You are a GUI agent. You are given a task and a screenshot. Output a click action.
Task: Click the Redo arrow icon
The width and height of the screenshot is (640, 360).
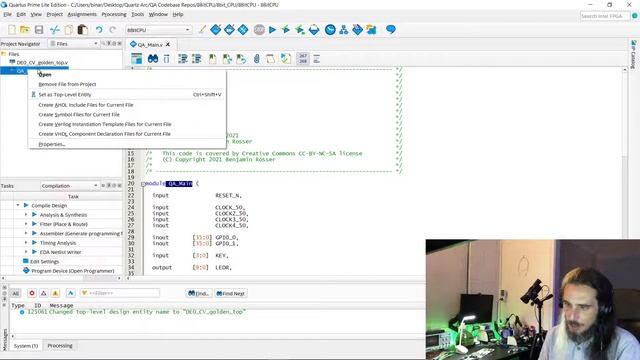click(113, 30)
